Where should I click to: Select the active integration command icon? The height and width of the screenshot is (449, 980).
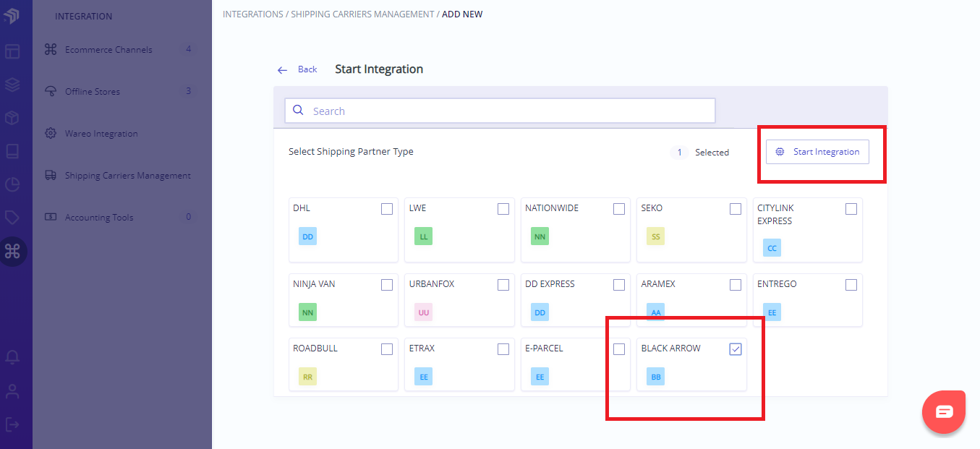[12, 251]
